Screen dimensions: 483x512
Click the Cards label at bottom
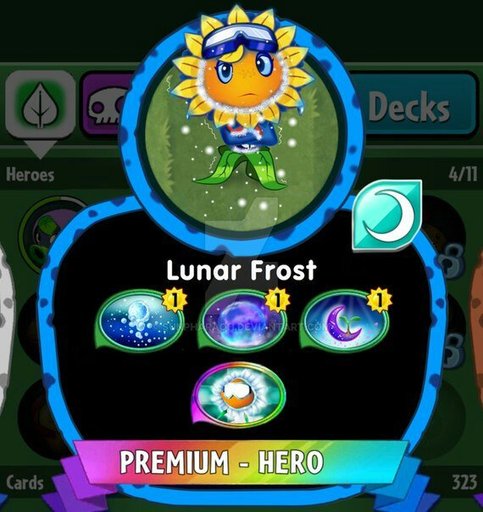click(x=25, y=483)
